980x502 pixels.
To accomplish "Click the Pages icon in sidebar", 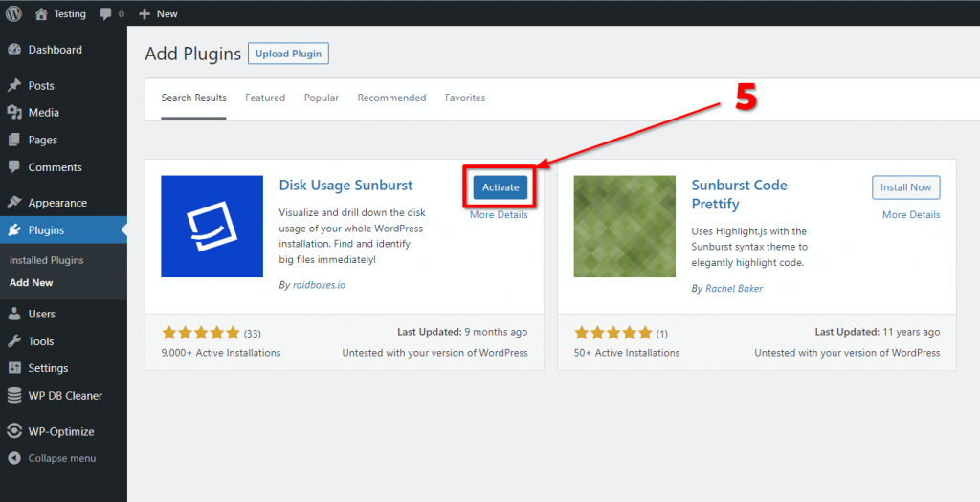I will pyautogui.click(x=14, y=140).
